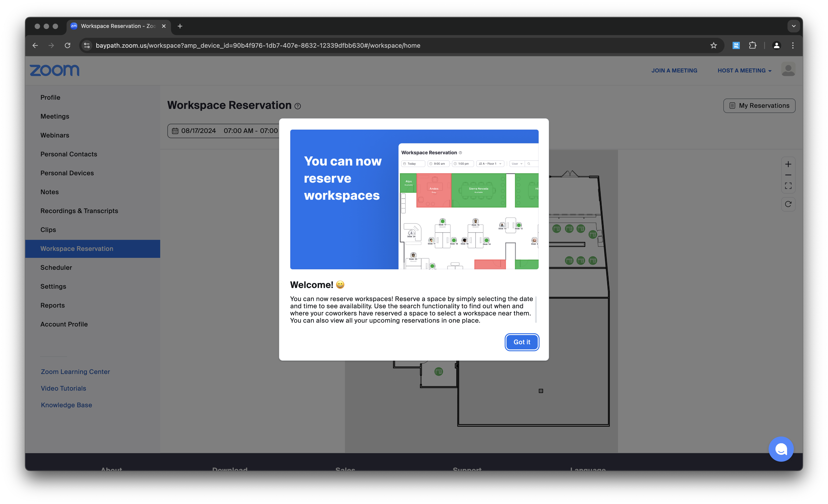Open My Reservations
The height and width of the screenshot is (504, 828).
(759, 106)
